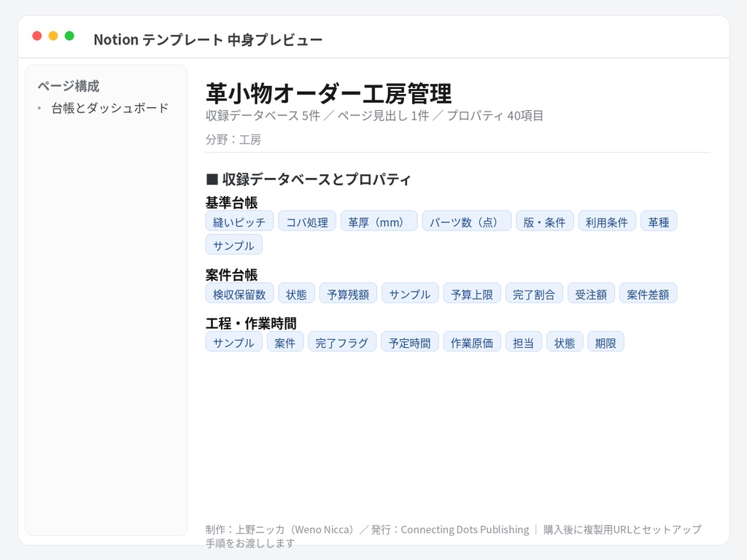Image resolution: width=747 pixels, height=560 pixels.
Task: Click the 基準台帳 database heading
Action: (231, 203)
